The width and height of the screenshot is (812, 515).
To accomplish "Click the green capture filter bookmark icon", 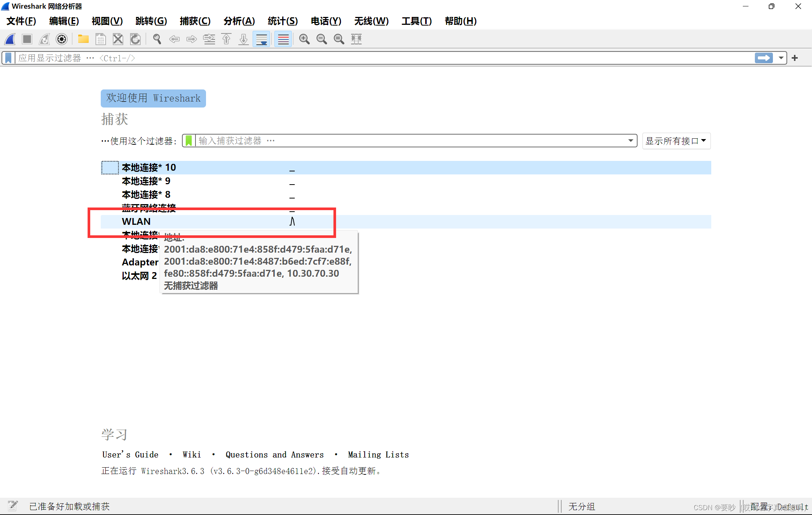I will point(189,141).
